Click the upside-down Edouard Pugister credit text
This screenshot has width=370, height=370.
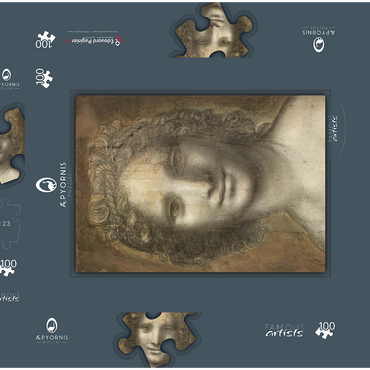pos(95,41)
